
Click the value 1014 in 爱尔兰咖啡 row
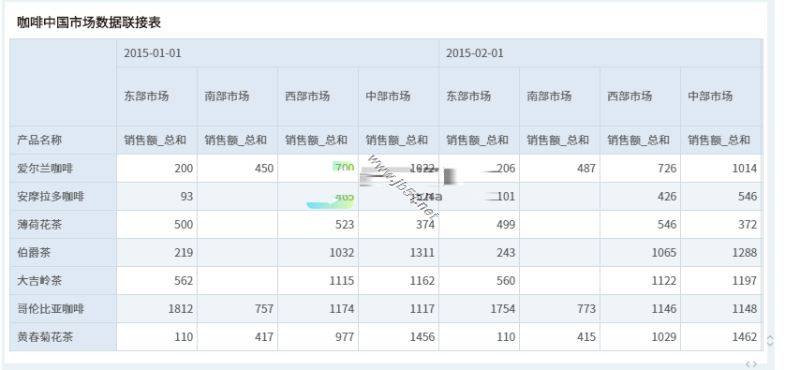[745, 168]
